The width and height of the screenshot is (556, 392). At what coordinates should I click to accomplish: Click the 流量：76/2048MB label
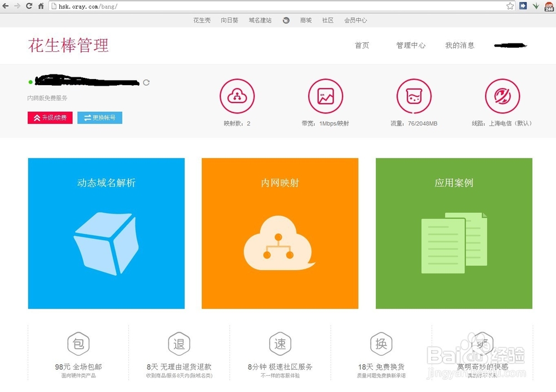[x=414, y=123]
